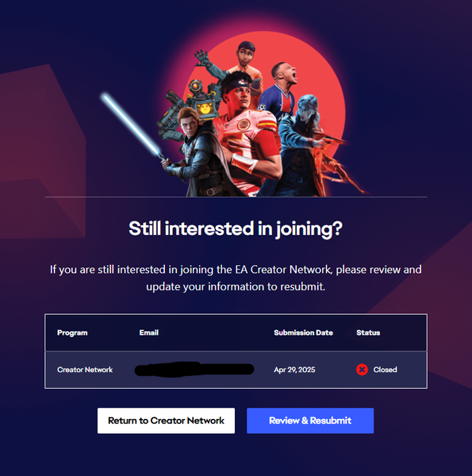Click the Submission Date column header
Screen dimensions: 472x476
[303, 332]
